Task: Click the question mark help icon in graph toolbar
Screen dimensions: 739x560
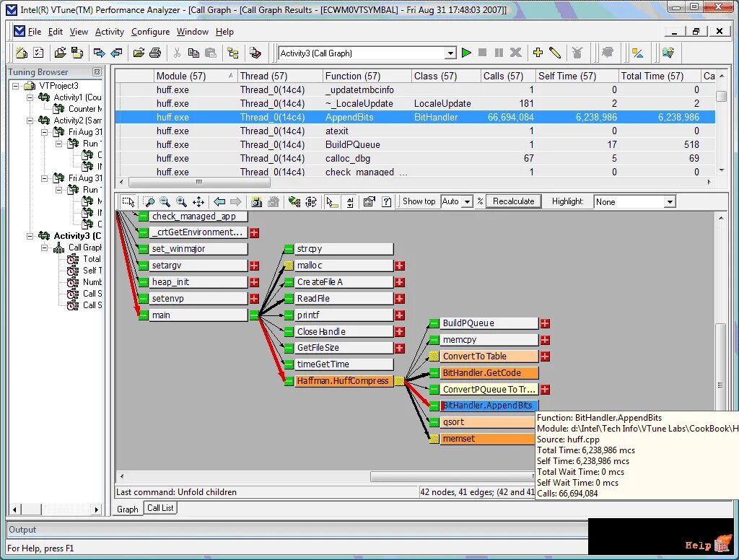Action: pos(387,202)
